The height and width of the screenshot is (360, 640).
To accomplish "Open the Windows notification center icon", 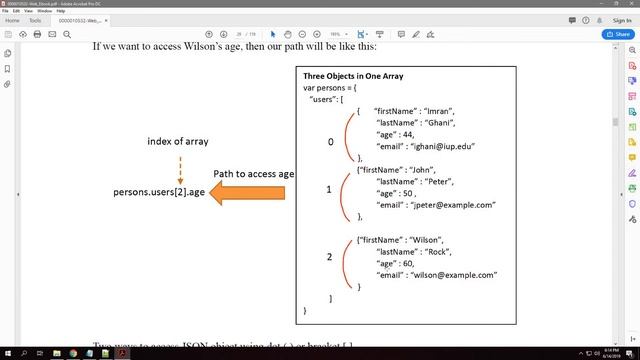I will pos(630,353).
